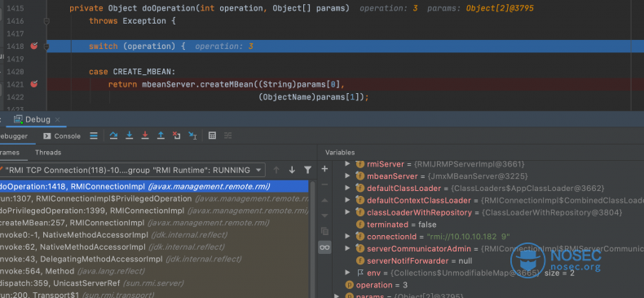The image size is (644, 298).
Task: Expand the rmiServer variable node
Action: click(347, 164)
